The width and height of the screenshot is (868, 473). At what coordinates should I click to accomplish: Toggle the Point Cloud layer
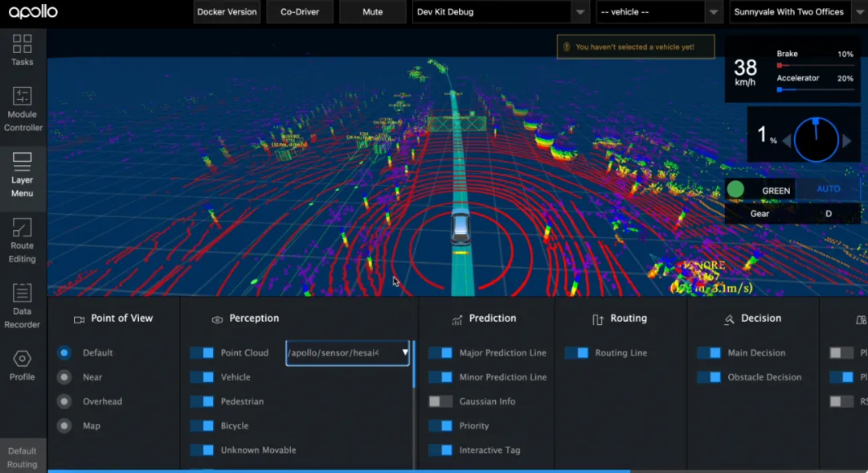[x=202, y=353]
